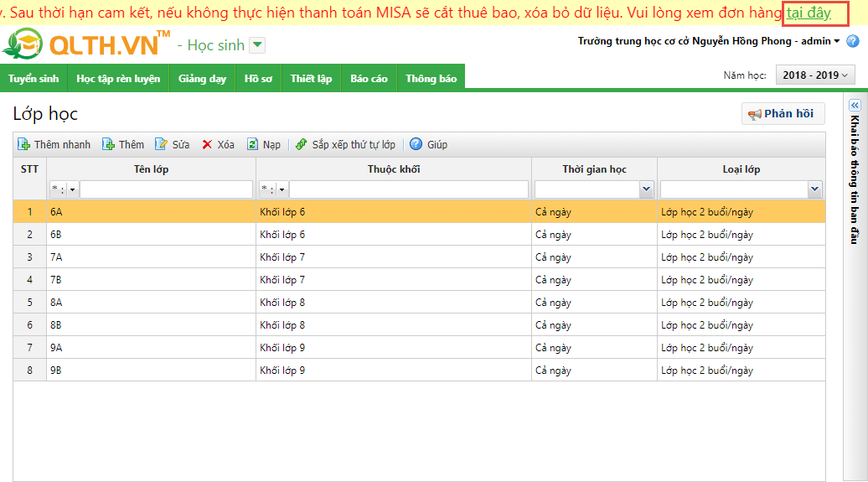Viewport: 868px width, 482px height.
Task: Open the Thời gian học filter dropdown
Action: pos(646,189)
